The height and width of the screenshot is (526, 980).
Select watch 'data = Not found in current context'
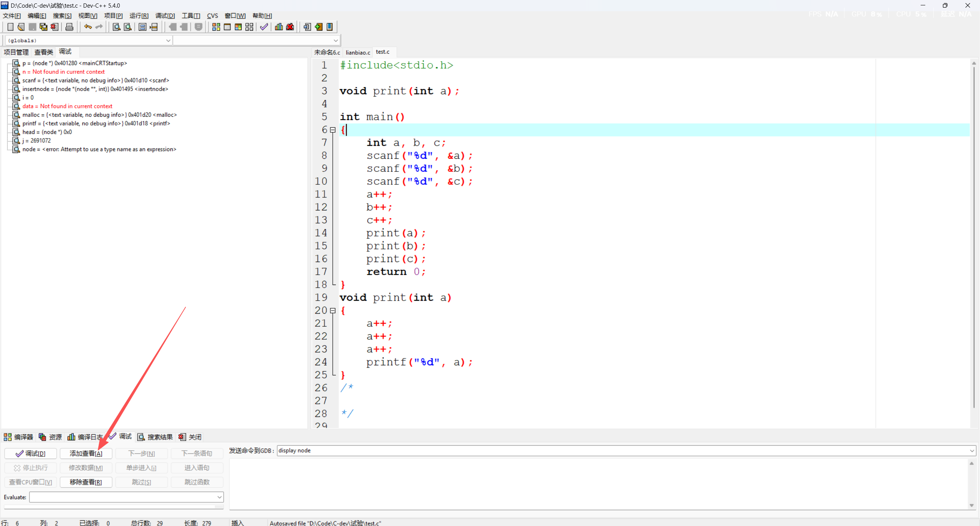[67, 106]
